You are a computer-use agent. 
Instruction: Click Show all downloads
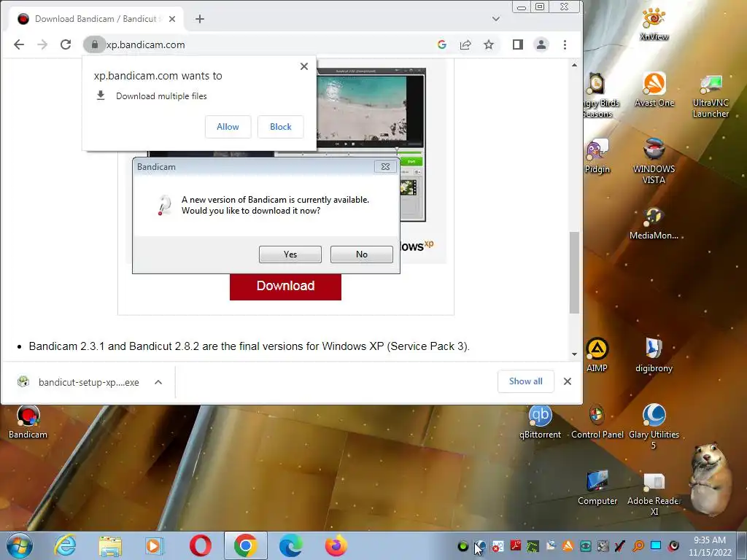[525, 381]
